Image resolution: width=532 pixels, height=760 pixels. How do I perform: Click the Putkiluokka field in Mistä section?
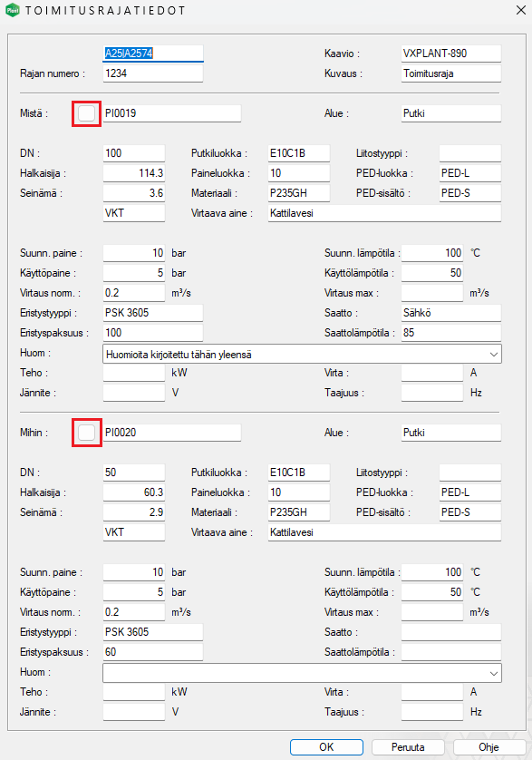pyautogui.click(x=299, y=153)
